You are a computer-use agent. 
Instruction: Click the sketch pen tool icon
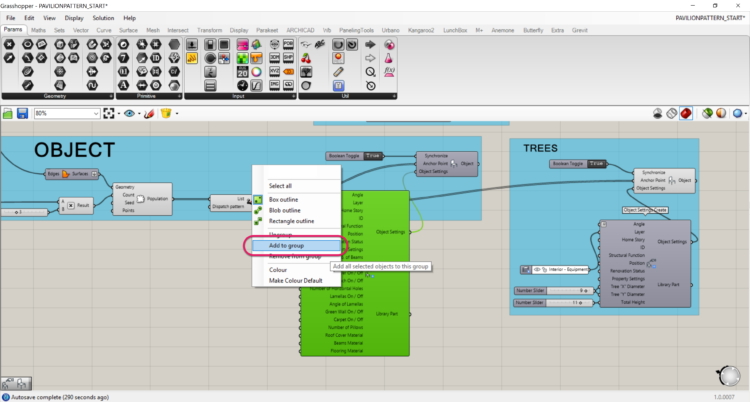[149, 114]
